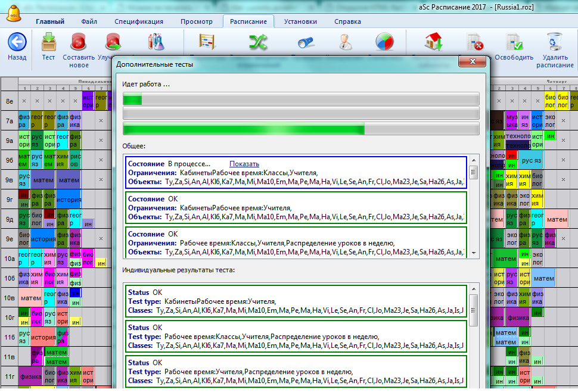Click Составить новое red siren icon

point(79,42)
